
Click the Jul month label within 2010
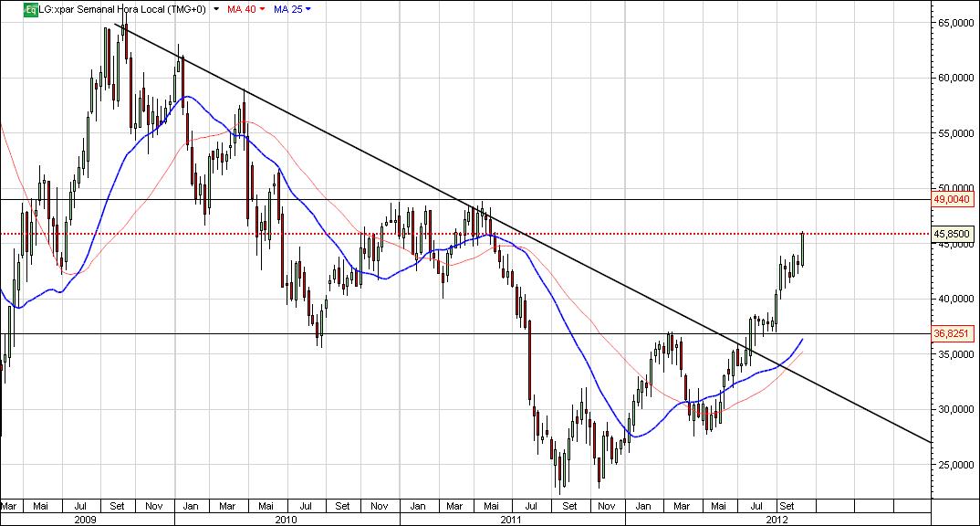click(x=306, y=506)
